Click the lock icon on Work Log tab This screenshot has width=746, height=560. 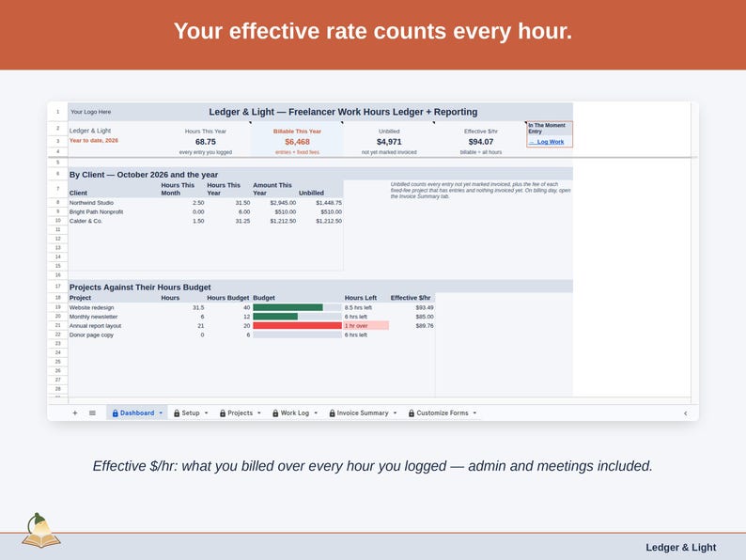click(275, 413)
